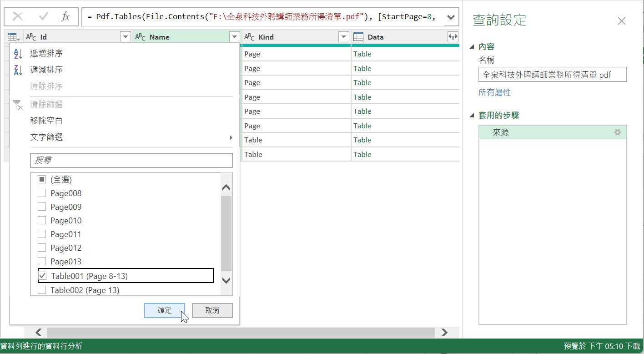Open the 所有屬性 link

(494, 92)
